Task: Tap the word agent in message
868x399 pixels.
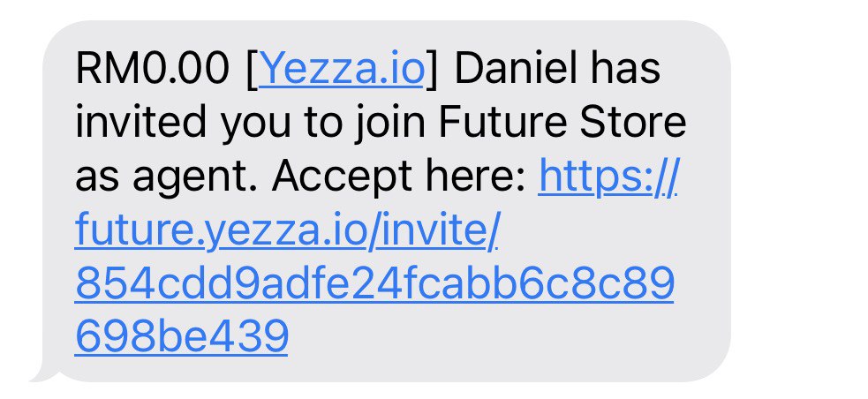Action: 195,178
